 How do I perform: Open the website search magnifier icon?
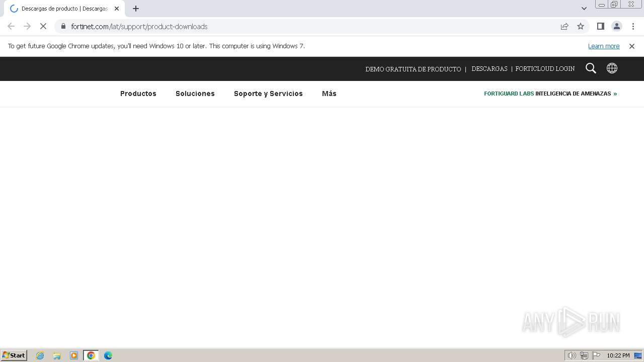click(591, 68)
